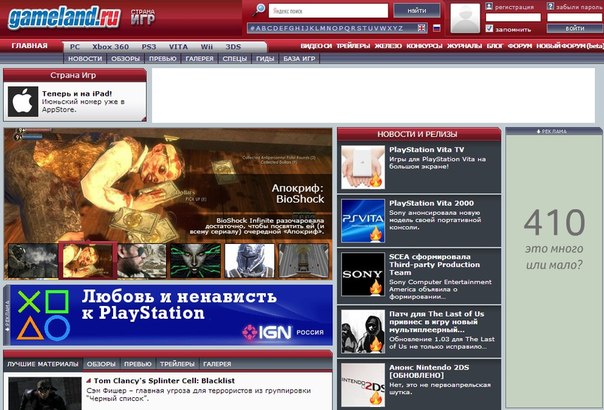Click the # symbol in the alphabet index

pos(252,28)
